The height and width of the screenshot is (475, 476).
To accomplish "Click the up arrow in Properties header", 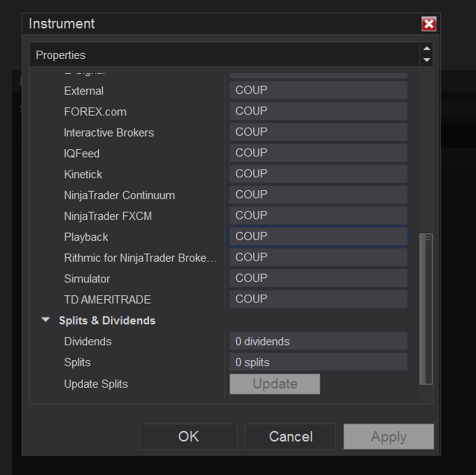I will click(426, 49).
